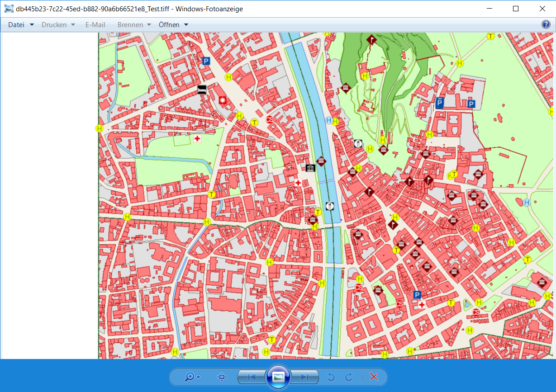Screen dimensions: 556x392
Task: Open the Datei menu
Action: 16,25
